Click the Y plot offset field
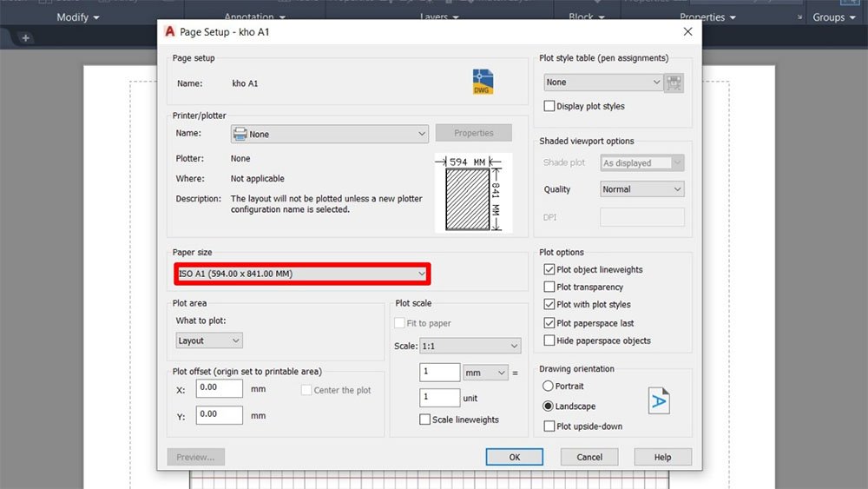 click(220, 415)
